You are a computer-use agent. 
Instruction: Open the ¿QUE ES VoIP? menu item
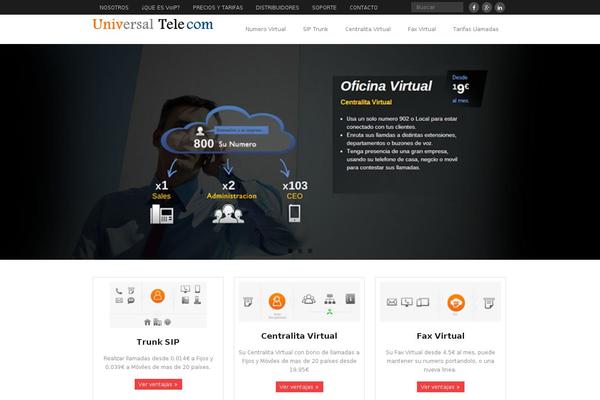[160, 8]
